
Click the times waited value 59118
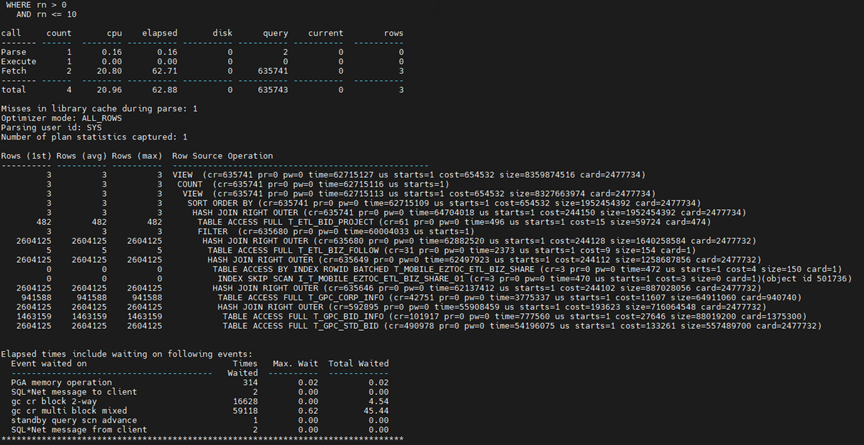point(245,410)
